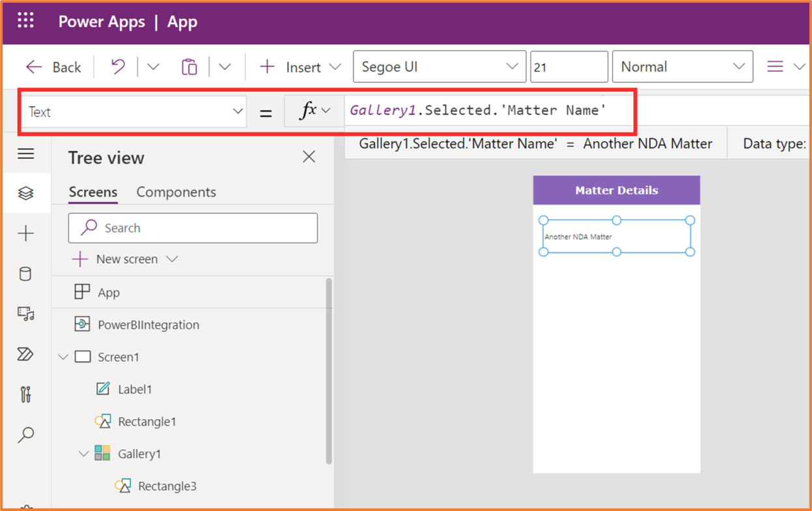Click the Tree view search box

click(193, 228)
